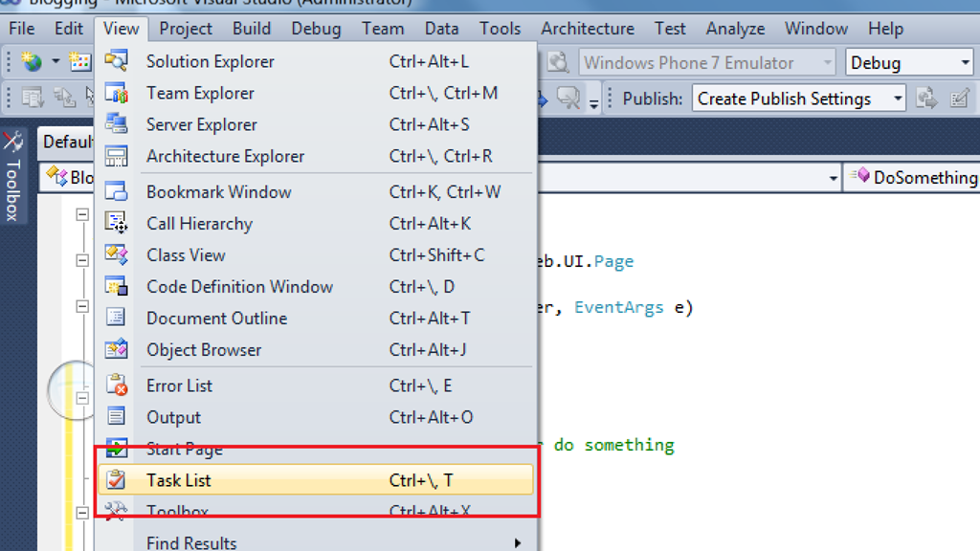
Task: Open the Data menu
Action: (442, 29)
